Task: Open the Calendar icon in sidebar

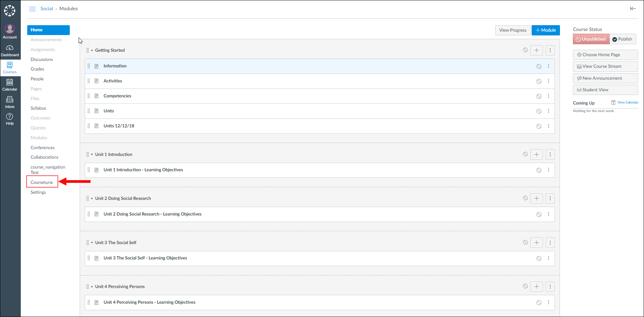Action: 10,85
